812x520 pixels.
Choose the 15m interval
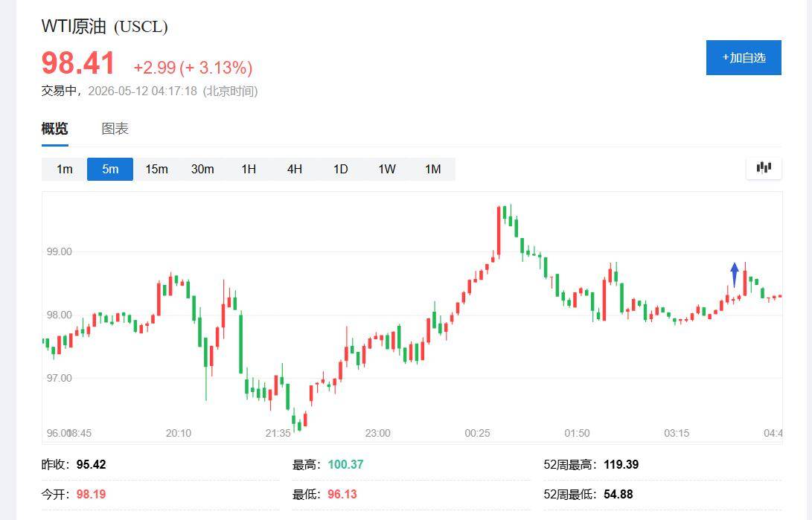[156, 169]
